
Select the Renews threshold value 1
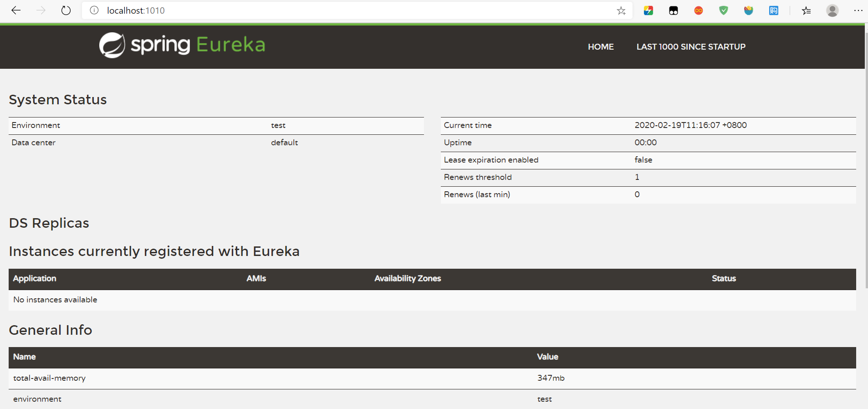[x=637, y=177]
